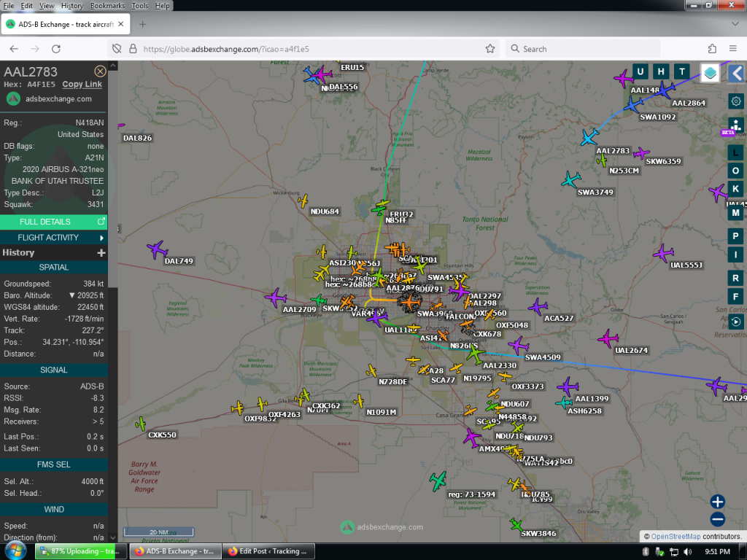Viewport: 747px width, 560px height.
Task: Toggle the I map option button
Action: point(735,254)
